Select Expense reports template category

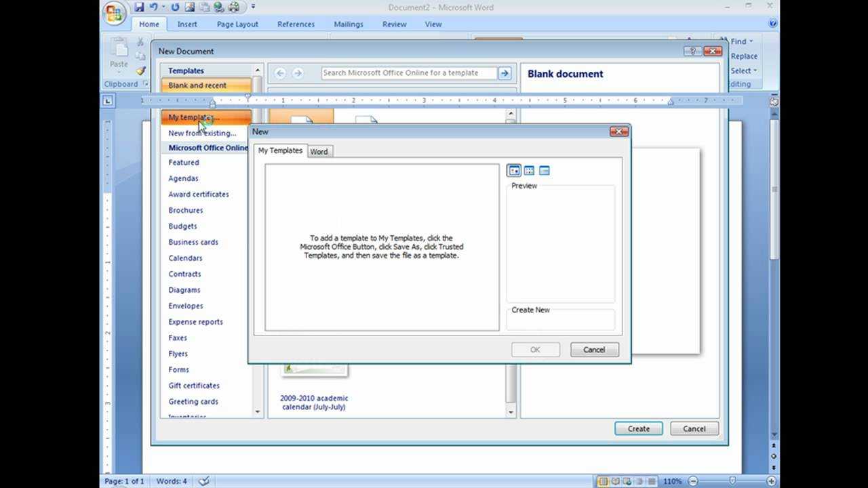(195, 322)
